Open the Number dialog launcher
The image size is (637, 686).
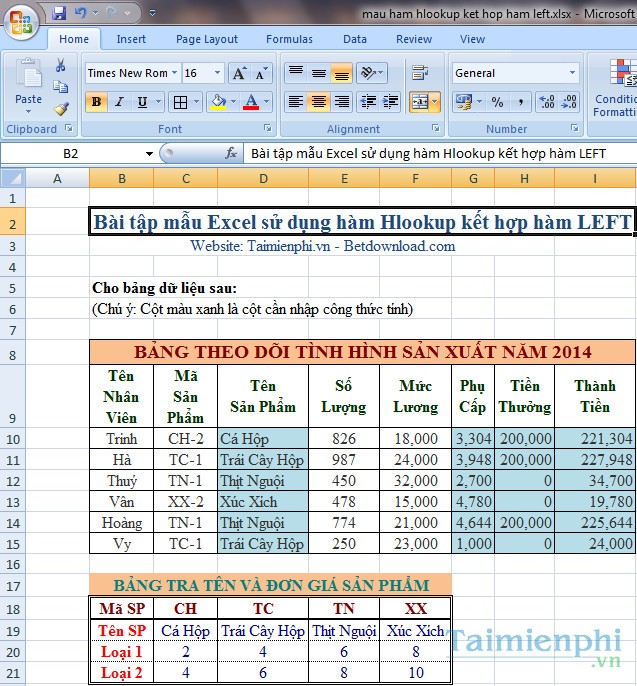click(x=575, y=128)
